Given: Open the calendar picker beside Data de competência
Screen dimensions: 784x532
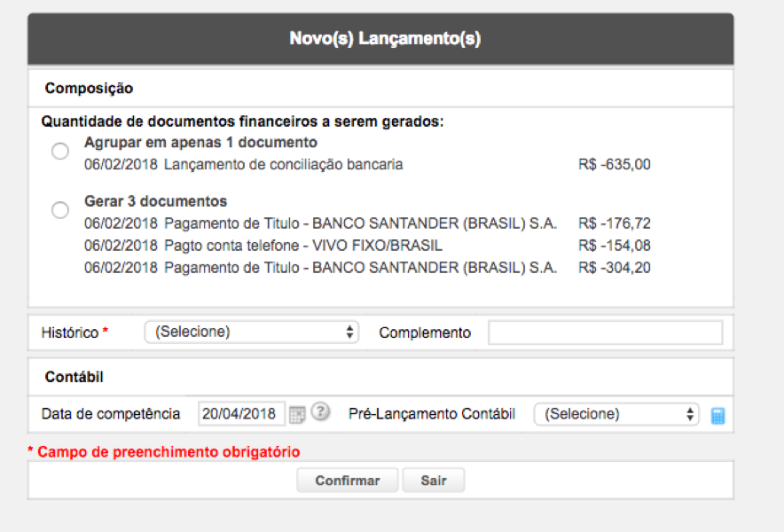Looking at the screenshot, I should point(297,414).
